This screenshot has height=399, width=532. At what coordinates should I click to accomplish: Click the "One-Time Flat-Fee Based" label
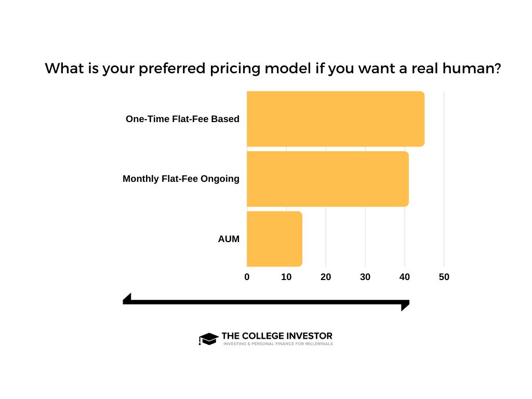(182, 119)
